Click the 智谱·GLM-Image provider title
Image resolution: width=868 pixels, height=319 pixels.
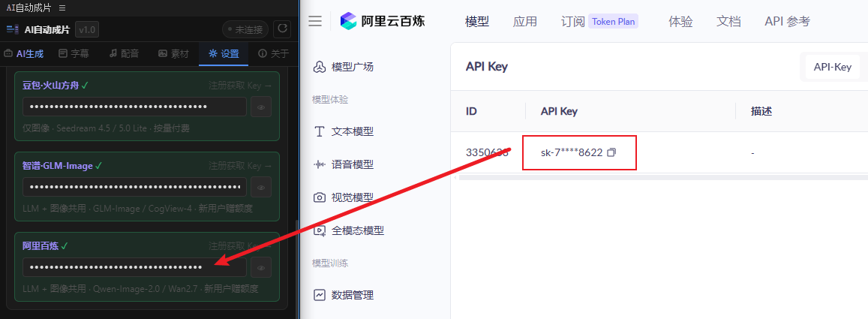[58, 166]
